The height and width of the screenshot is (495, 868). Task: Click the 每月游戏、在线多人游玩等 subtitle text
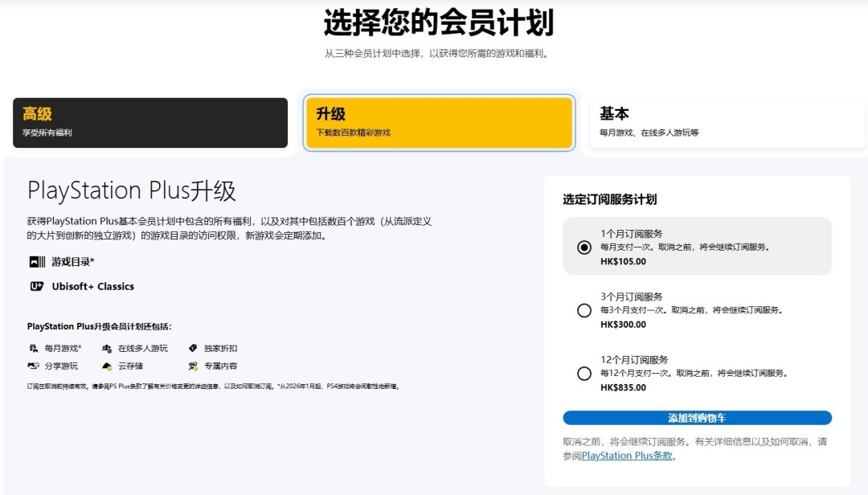click(x=649, y=133)
